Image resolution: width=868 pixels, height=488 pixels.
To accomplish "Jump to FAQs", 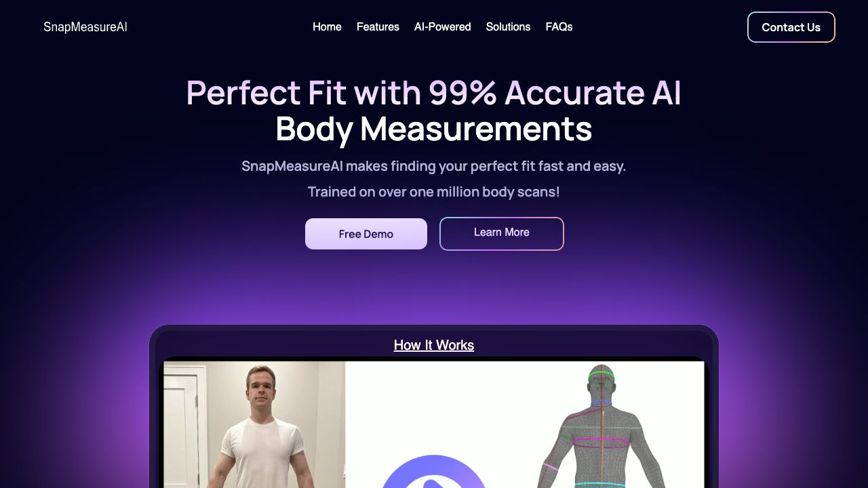I will pos(559,27).
